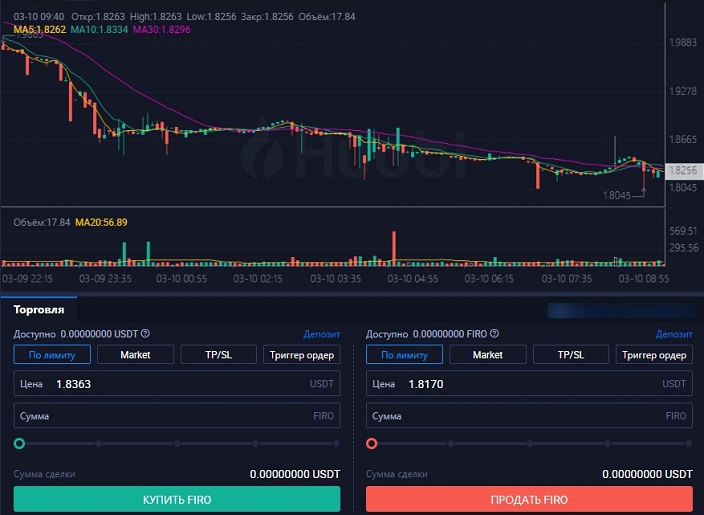The image size is (704, 515).
Task: Click the green buy amount slider handle
Action: (19, 444)
